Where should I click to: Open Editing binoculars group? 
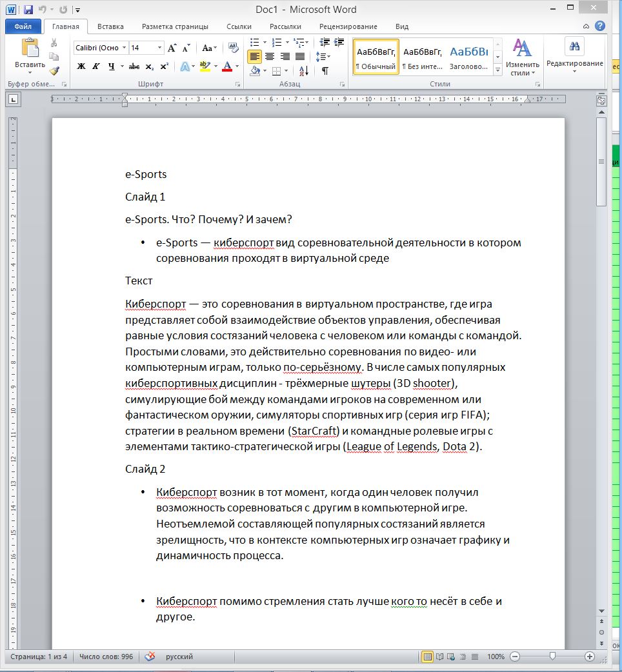pyautogui.click(x=574, y=46)
